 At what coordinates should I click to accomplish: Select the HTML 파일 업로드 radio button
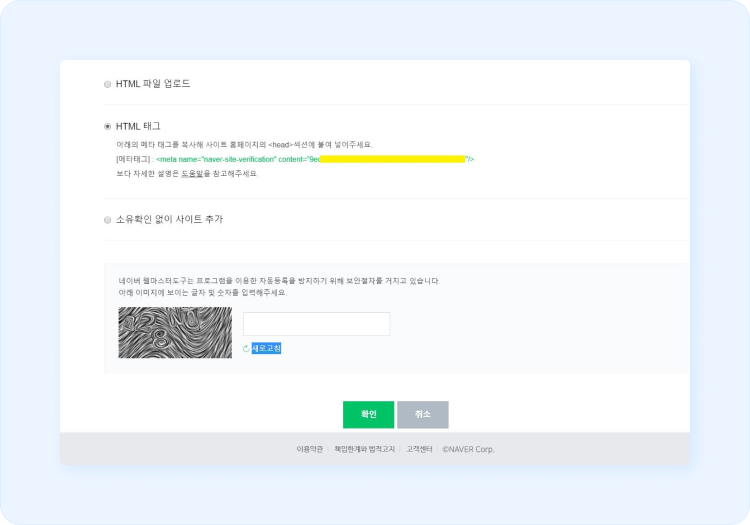coord(108,84)
